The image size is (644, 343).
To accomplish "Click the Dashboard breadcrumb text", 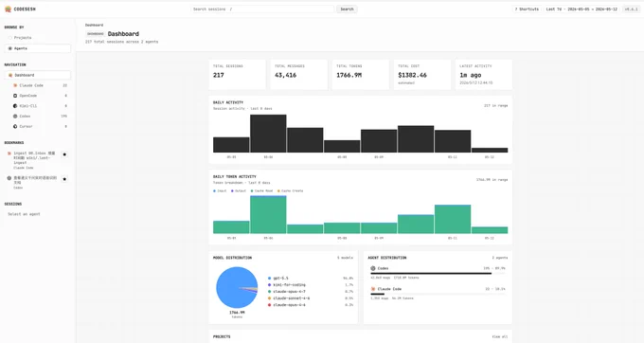I will click(94, 25).
